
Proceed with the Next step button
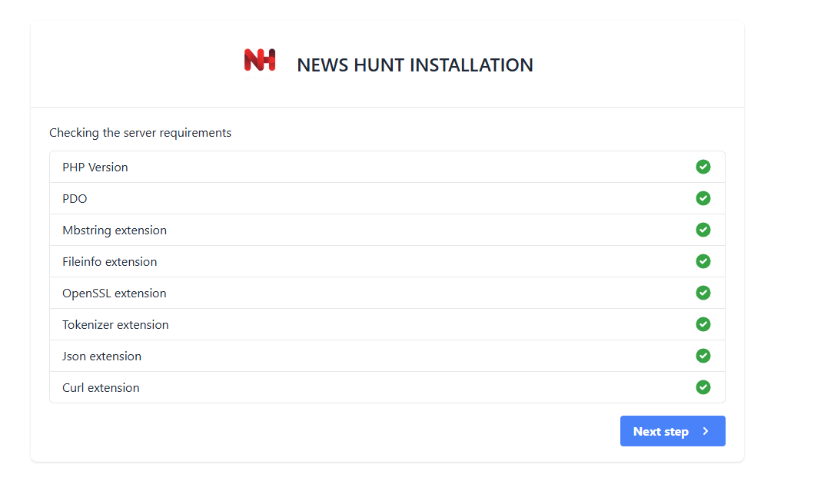coord(673,431)
